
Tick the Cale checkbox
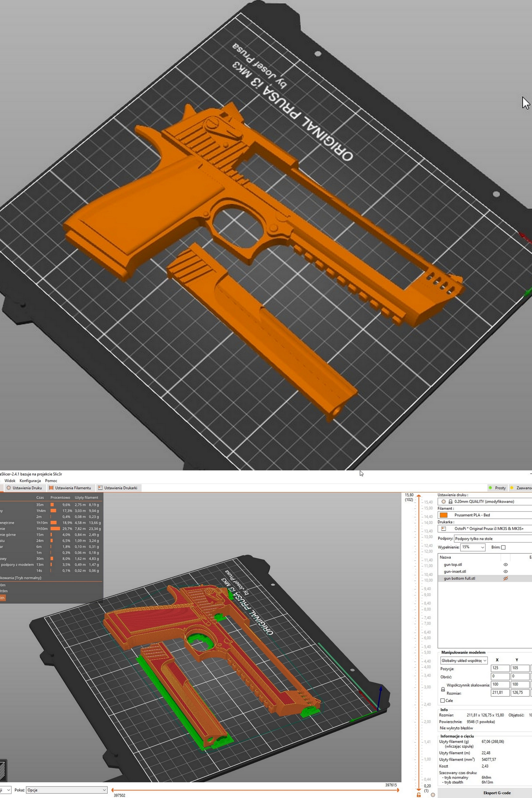442,700
